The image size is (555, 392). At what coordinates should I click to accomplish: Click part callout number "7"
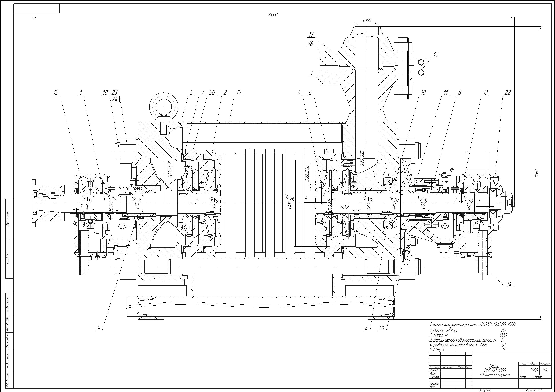203,93
